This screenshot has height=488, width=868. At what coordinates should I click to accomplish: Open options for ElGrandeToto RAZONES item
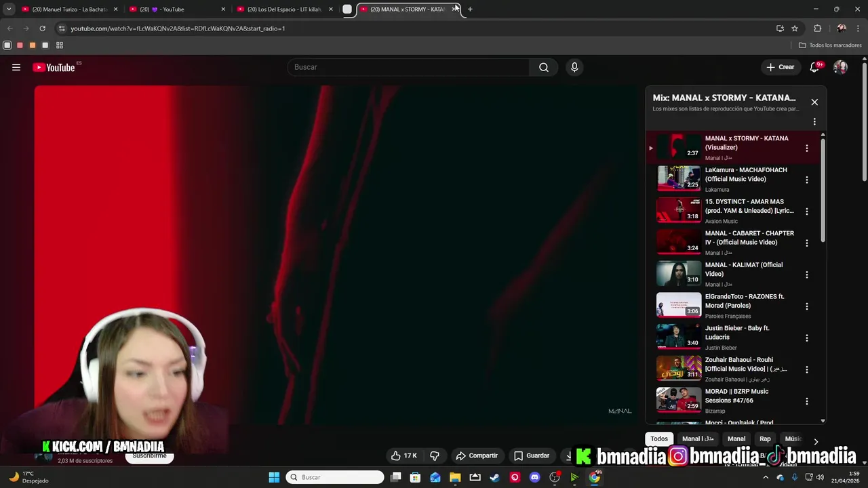tap(806, 306)
